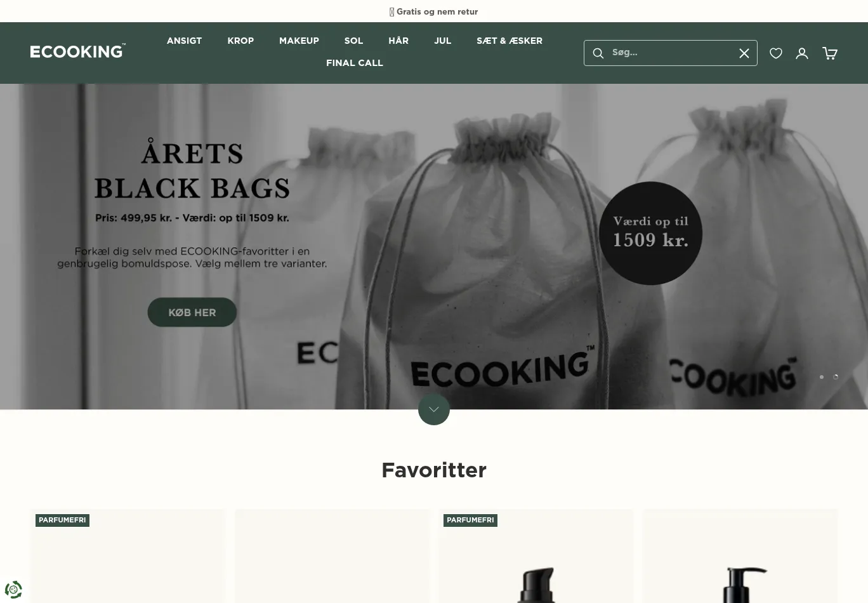Click the ECOOKING logo

[78, 51]
